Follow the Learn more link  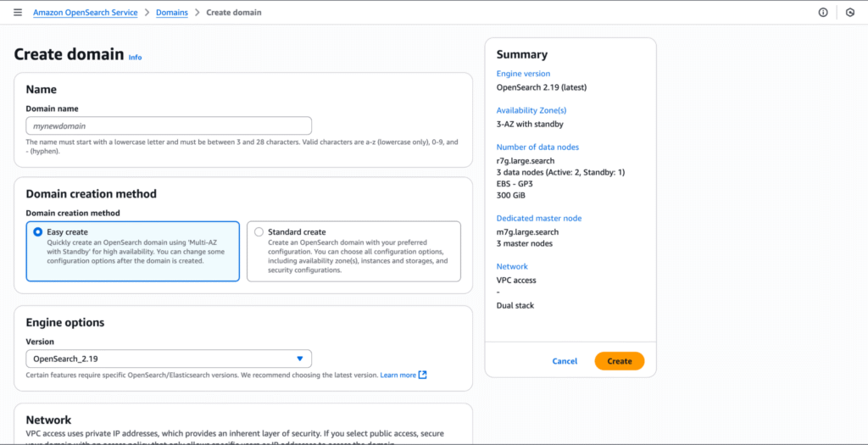[x=398, y=375]
